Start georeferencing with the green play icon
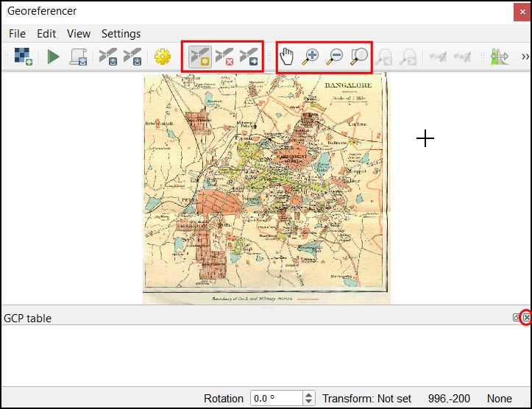Screen dimensions: 532x409 [x=53, y=57]
